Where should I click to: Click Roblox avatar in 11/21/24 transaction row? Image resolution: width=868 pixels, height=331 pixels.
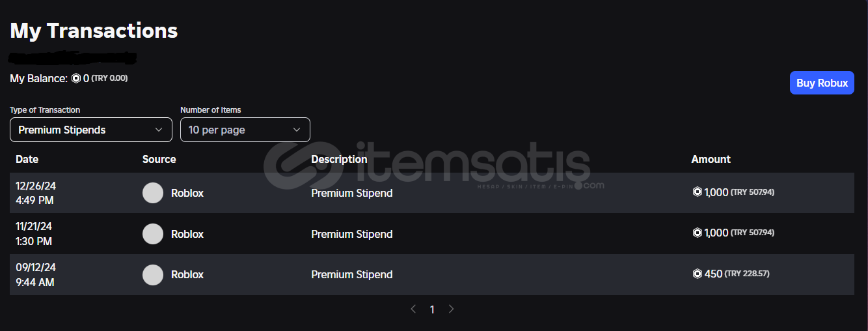(153, 234)
